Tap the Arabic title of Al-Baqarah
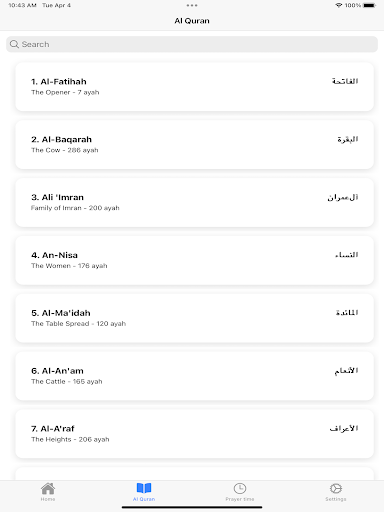384x512 pixels. [x=347, y=139]
